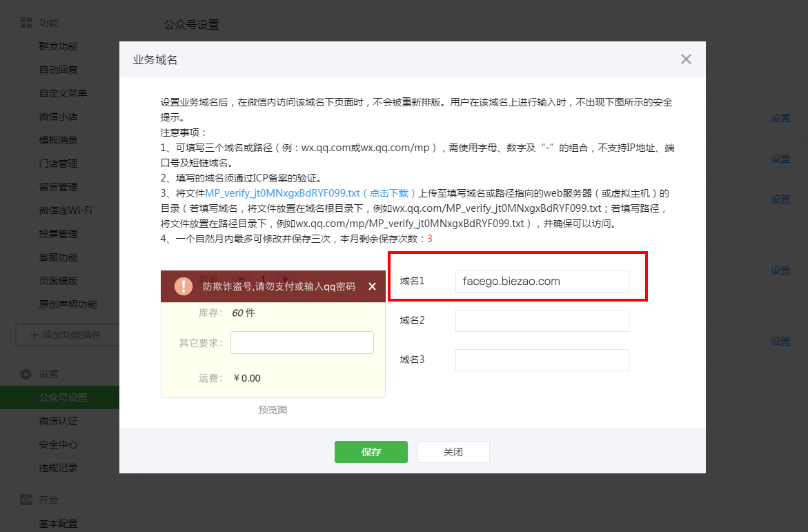808x532 pixels.
Task: Click the green 保存 button
Action: pyautogui.click(x=371, y=452)
